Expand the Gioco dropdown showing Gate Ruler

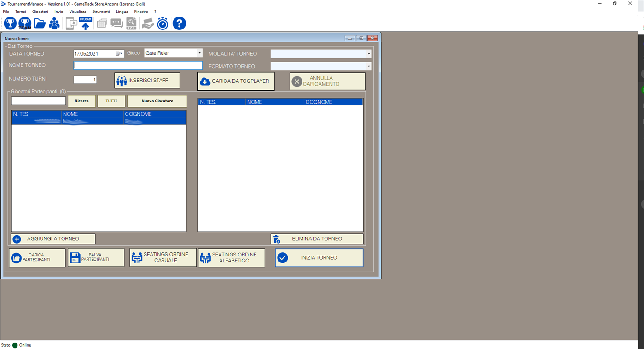point(199,53)
